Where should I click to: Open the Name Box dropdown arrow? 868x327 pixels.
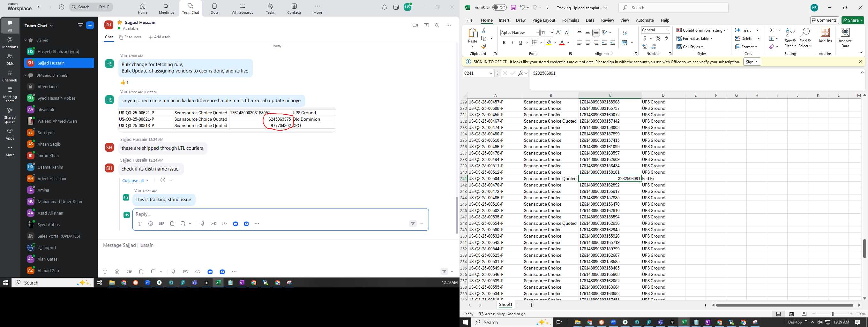click(490, 73)
